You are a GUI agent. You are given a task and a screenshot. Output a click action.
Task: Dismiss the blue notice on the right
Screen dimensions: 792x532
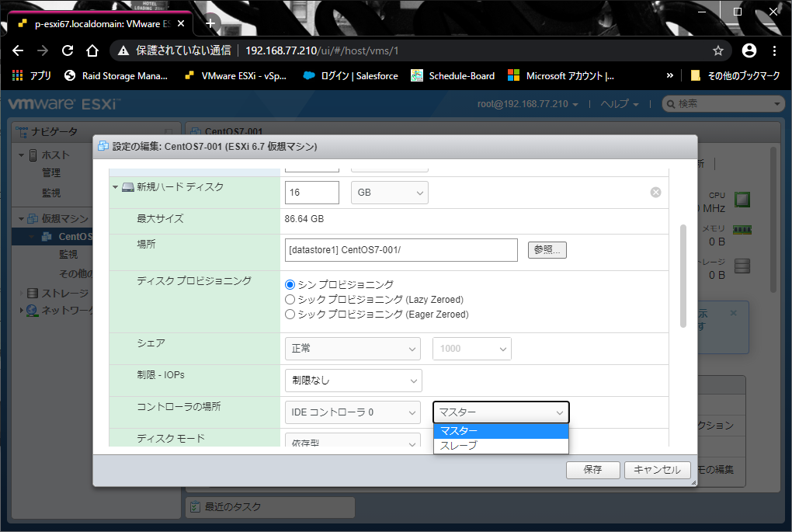click(x=734, y=313)
